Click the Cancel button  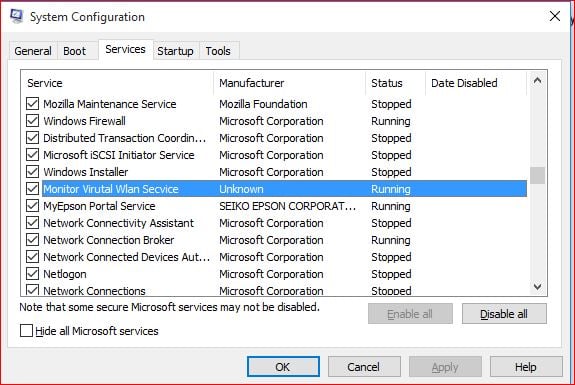click(364, 367)
